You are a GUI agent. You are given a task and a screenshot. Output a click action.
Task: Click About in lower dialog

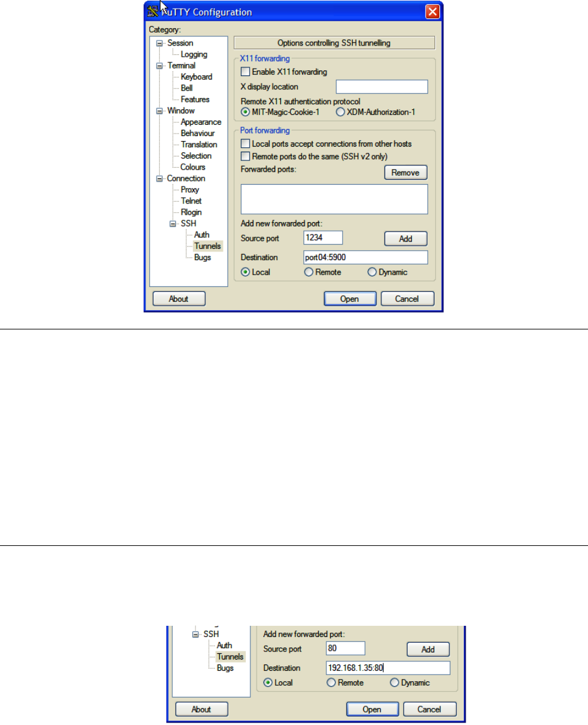tap(201, 709)
